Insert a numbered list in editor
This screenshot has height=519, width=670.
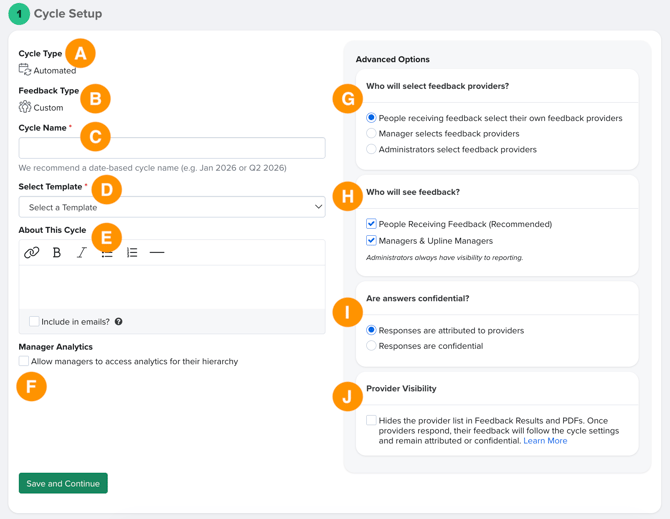click(132, 252)
